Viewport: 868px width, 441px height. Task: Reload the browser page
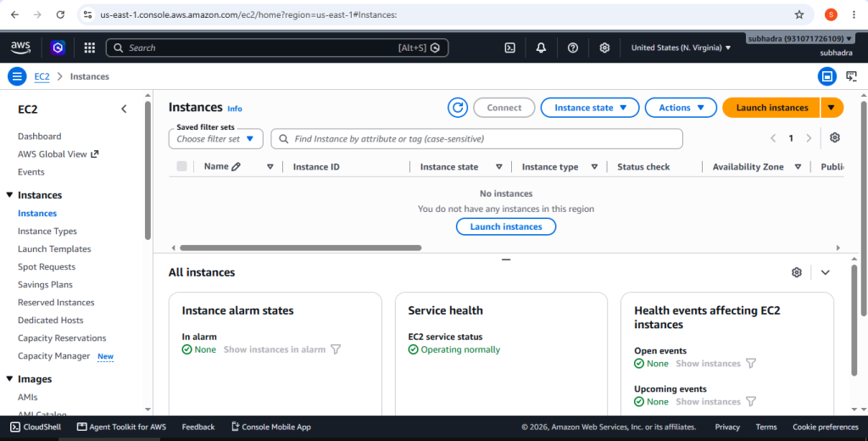coord(60,15)
